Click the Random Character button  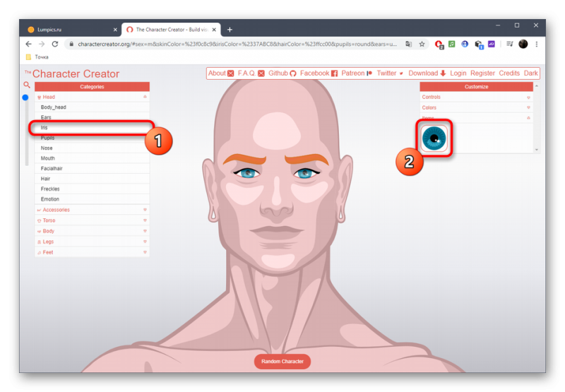[x=282, y=362]
